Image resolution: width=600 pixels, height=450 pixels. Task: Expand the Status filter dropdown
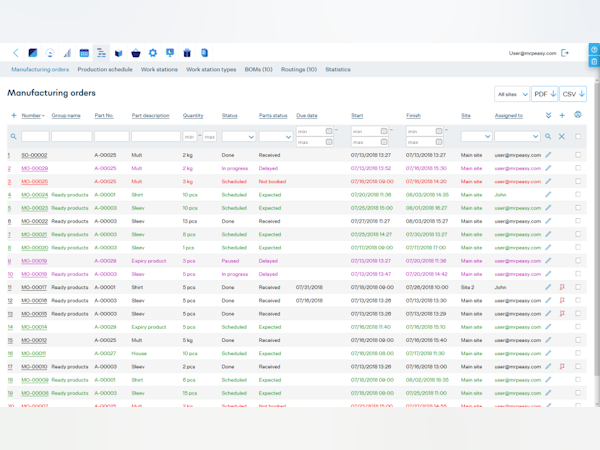pyautogui.click(x=238, y=136)
